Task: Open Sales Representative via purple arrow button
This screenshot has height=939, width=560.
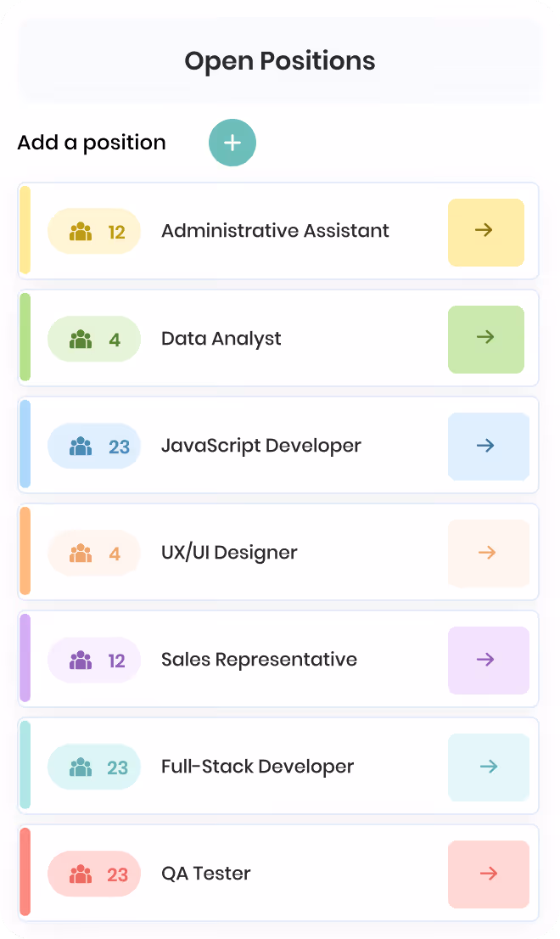Action: (488, 661)
